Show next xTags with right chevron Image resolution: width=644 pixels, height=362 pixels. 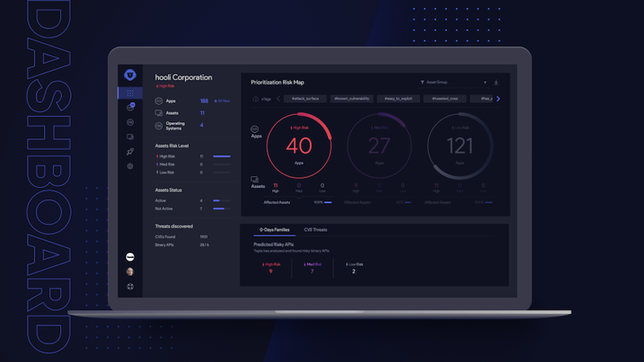(x=499, y=98)
